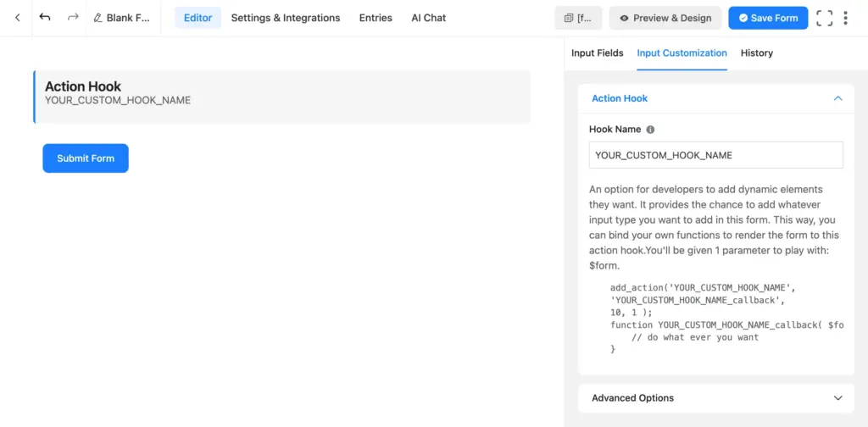This screenshot has width=868, height=427.
Task: Toggle fullscreen editor mode
Action: pos(824,18)
